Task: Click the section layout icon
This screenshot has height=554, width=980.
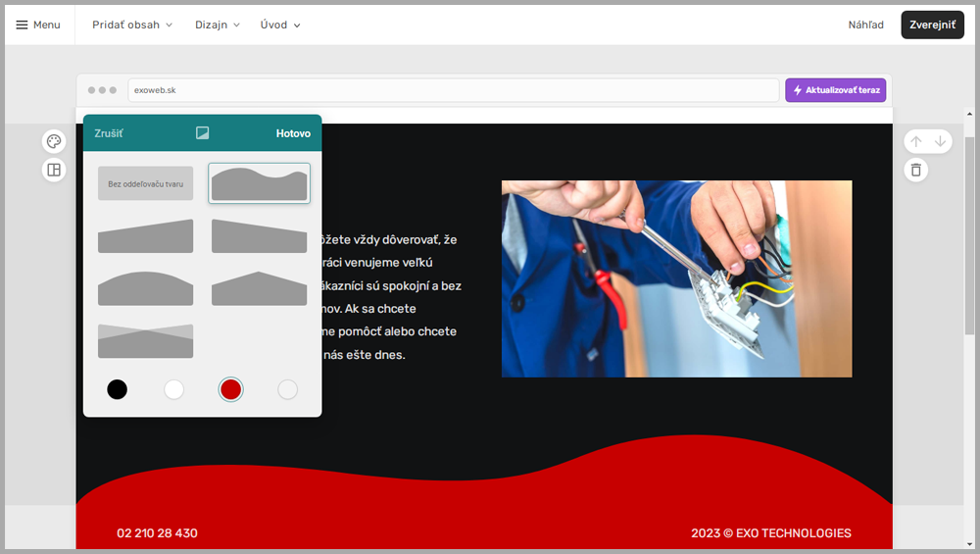Action: [x=54, y=170]
